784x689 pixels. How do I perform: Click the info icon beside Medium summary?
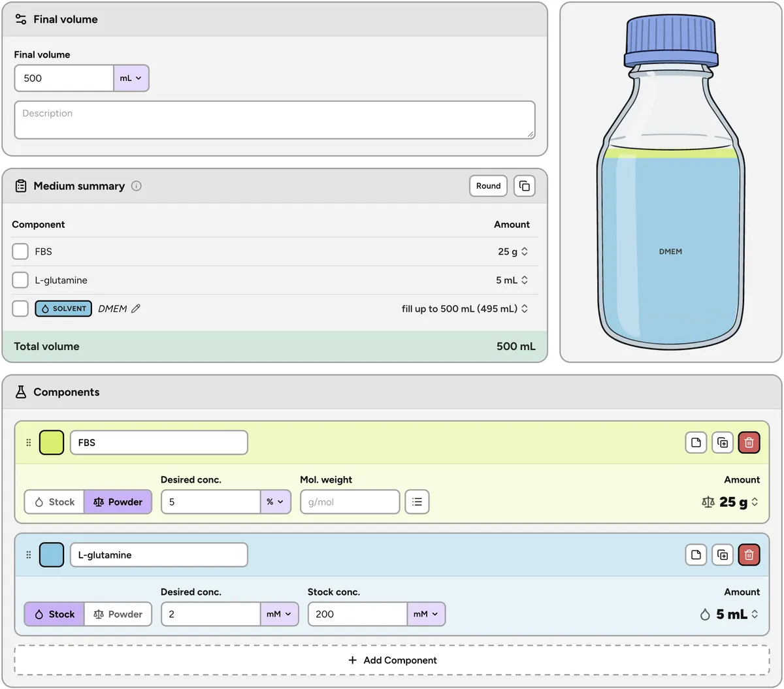click(137, 186)
